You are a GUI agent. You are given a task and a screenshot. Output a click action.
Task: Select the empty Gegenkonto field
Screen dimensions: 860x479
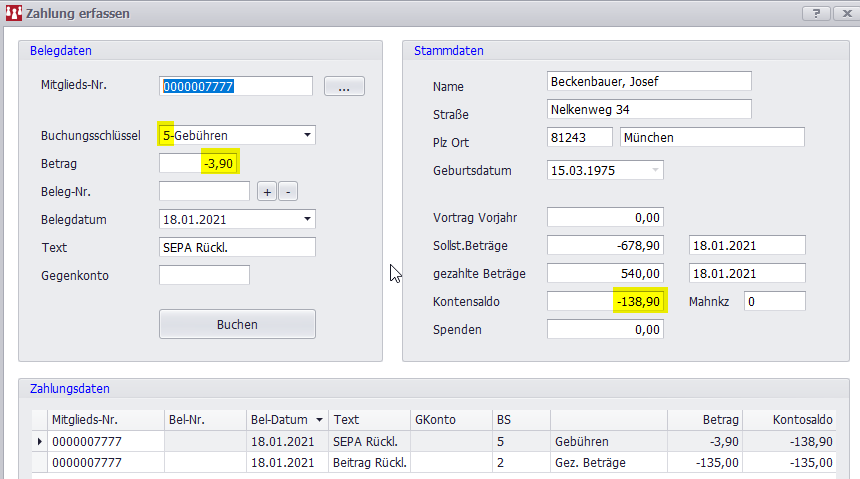point(204,275)
